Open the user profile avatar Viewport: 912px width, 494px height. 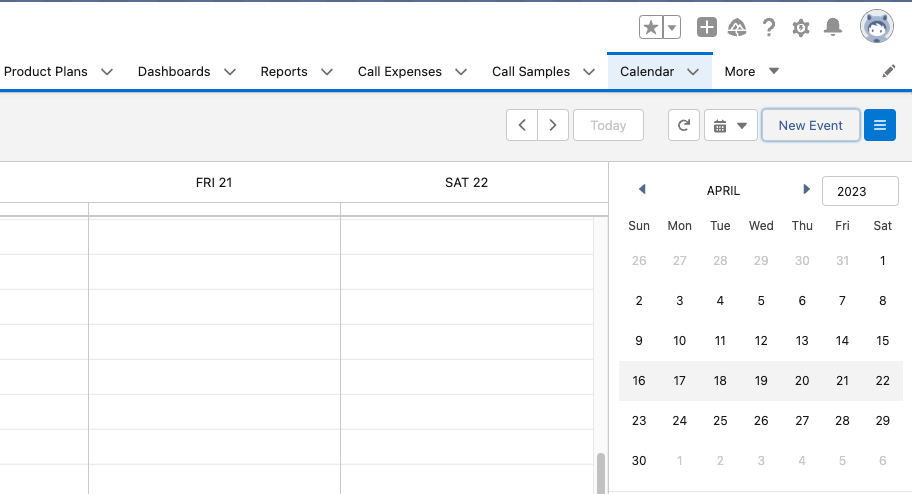point(877,27)
